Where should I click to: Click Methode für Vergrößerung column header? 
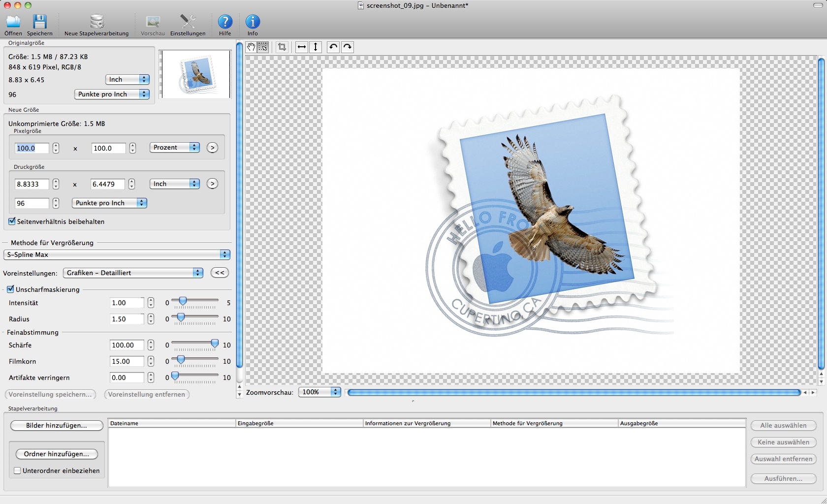click(x=554, y=423)
